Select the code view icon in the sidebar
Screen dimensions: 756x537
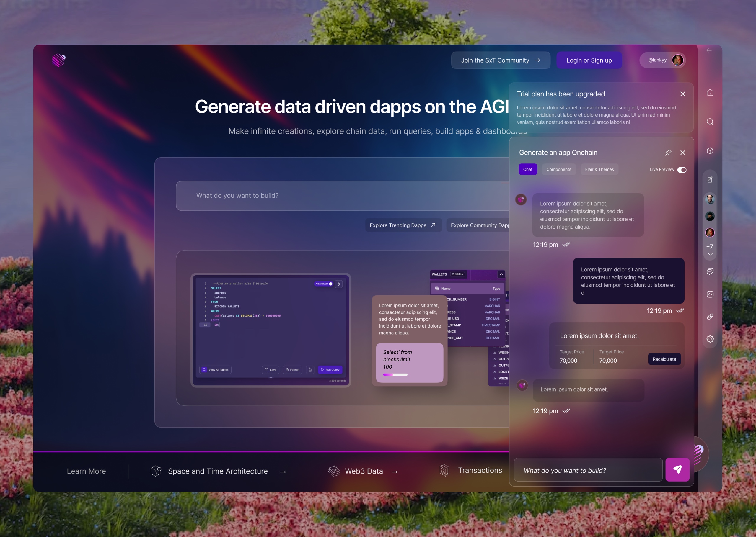tap(710, 294)
